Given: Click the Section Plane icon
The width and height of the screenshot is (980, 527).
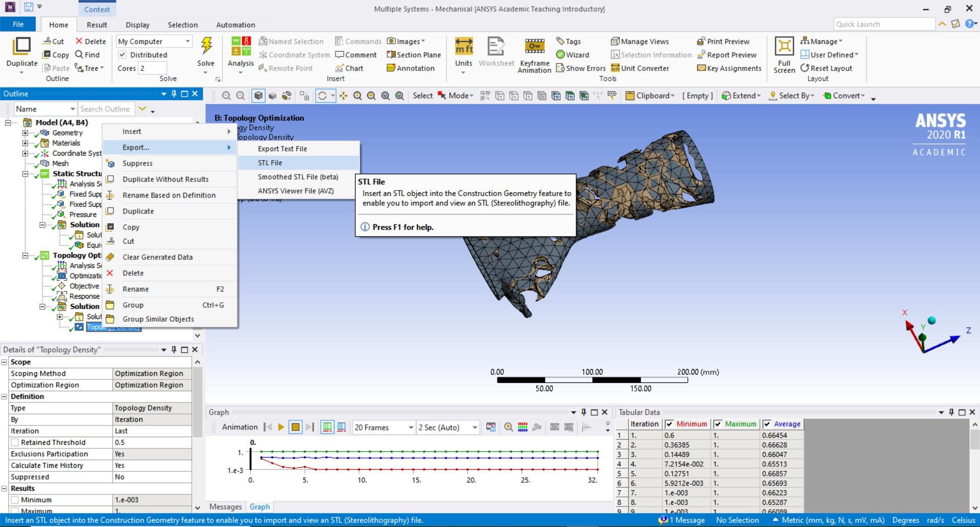Looking at the screenshot, I should click(x=391, y=55).
